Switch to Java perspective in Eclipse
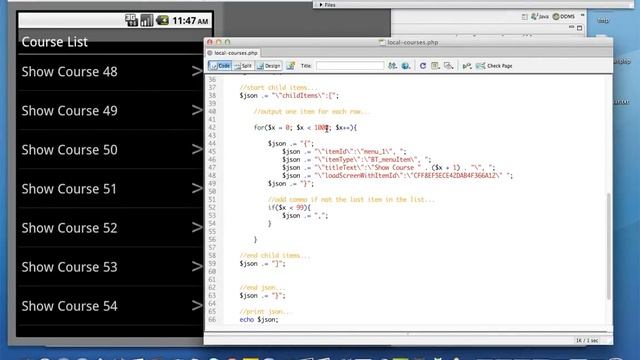The width and height of the screenshot is (640, 360). pos(540,16)
